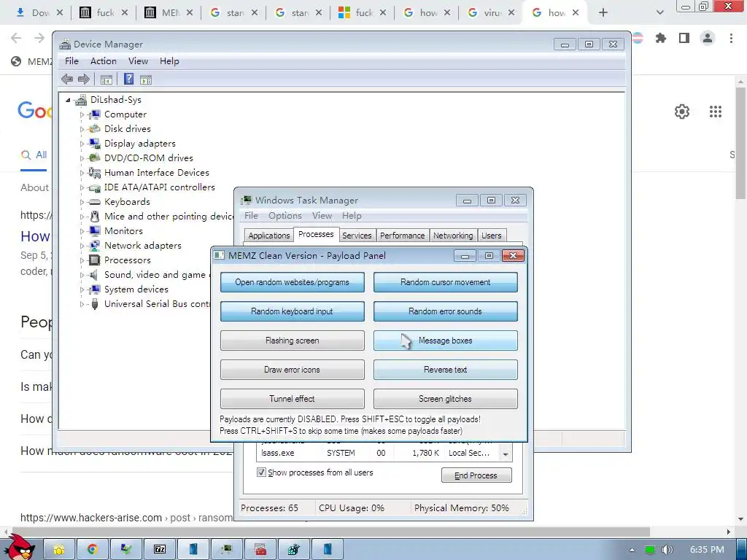Viewport: 747px width, 560px height.
Task: Click the Sound, video and game speaker icon
Action: click(94, 275)
